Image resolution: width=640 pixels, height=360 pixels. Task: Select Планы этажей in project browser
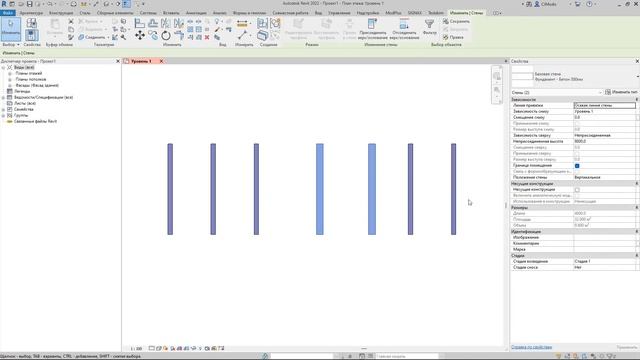tap(29, 73)
